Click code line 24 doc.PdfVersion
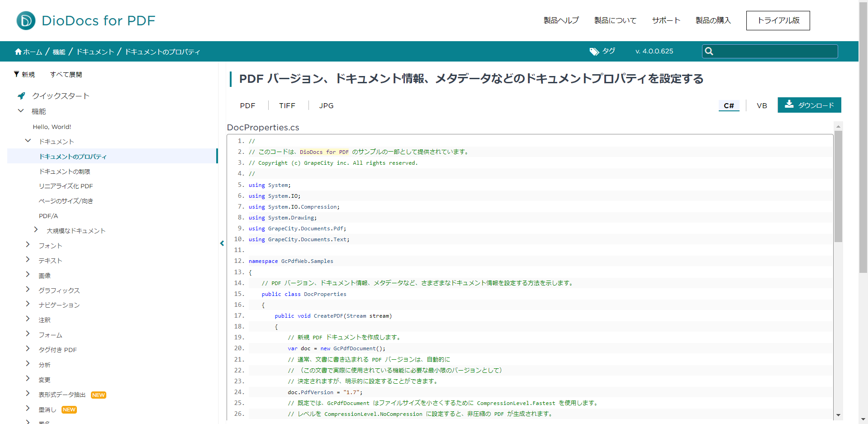The height and width of the screenshot is (424, 868). (325, 392)
